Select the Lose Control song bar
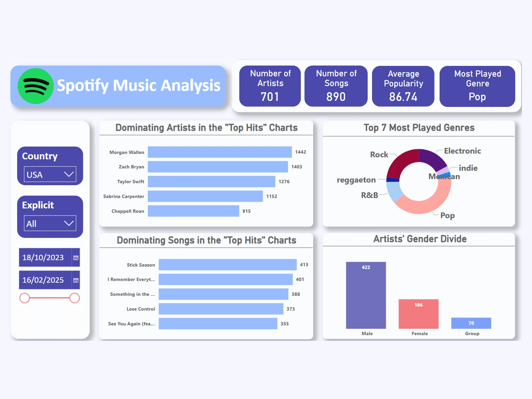This screenshot has height=399, width=532. tap(221, 309)
